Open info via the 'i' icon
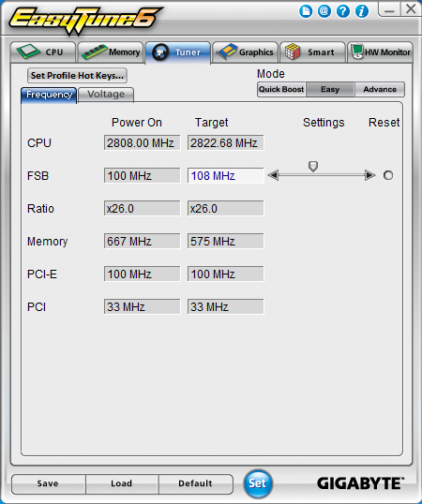This screenshot has height=504, width=422. click(362, 11)
